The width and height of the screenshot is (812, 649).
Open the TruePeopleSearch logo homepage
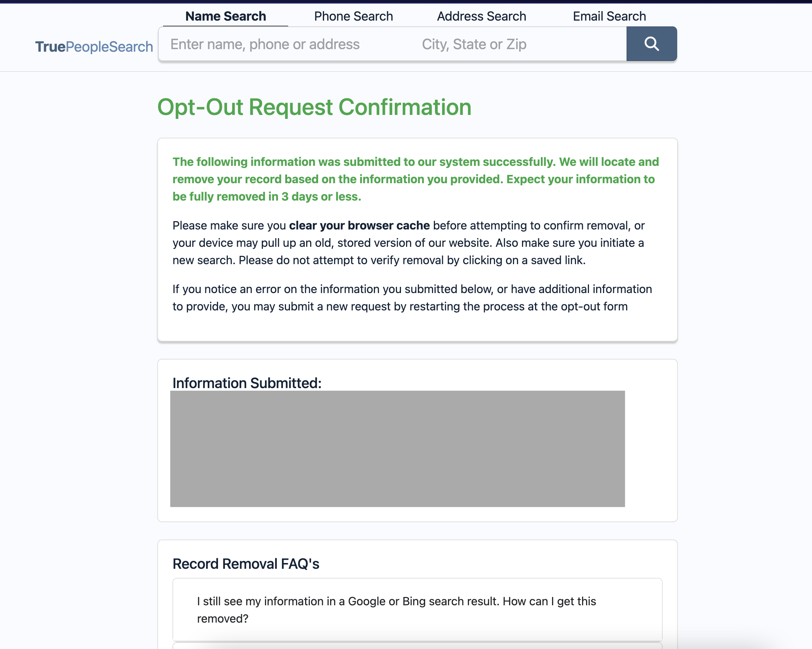(94, 47)
